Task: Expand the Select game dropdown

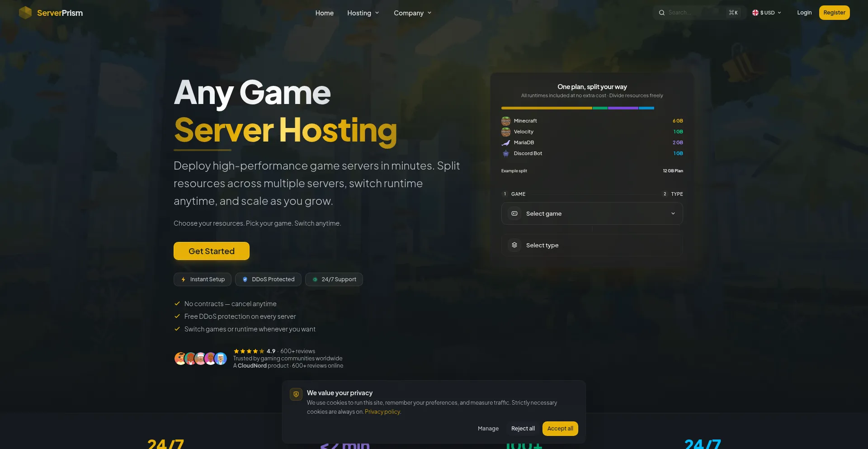Action: pyautogui.click(x=592, y=213)
